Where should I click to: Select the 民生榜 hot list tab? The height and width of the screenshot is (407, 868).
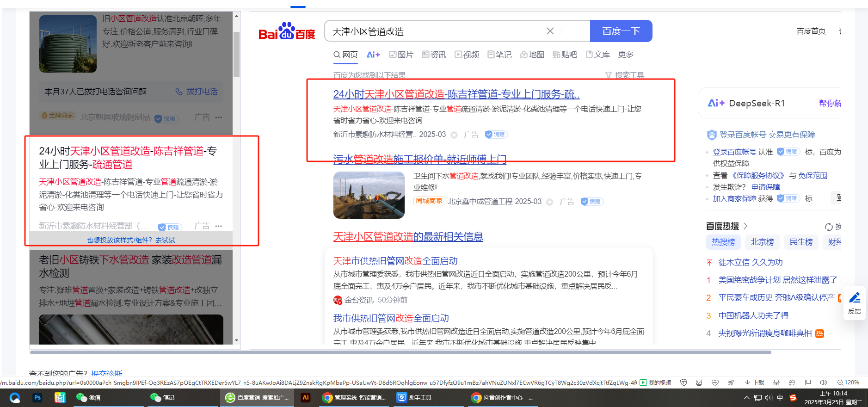pyautogui.click(x=800, y=242)
